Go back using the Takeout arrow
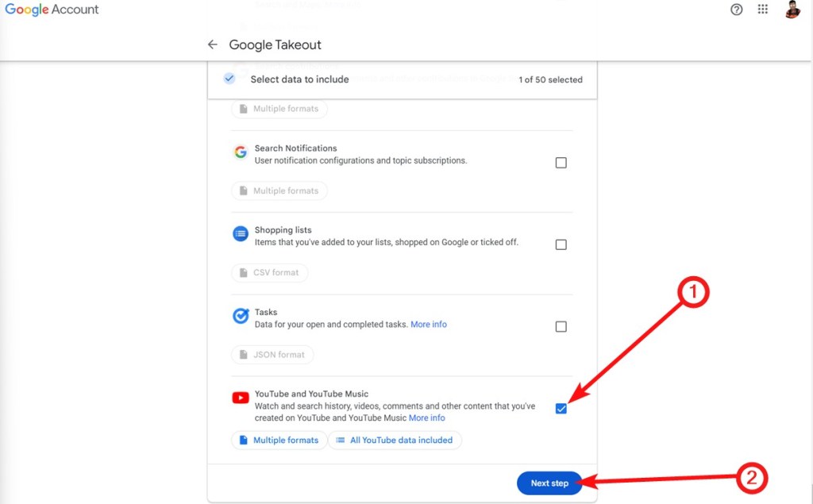Image resolution: width=813 pixels, height=504 pixels. pos(213,44)
